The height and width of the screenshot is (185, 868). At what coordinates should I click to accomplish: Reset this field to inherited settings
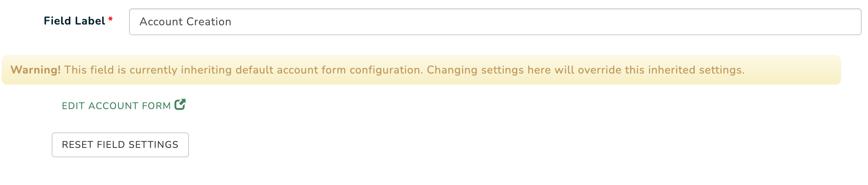pyautogui.click(x=120, y=145)
